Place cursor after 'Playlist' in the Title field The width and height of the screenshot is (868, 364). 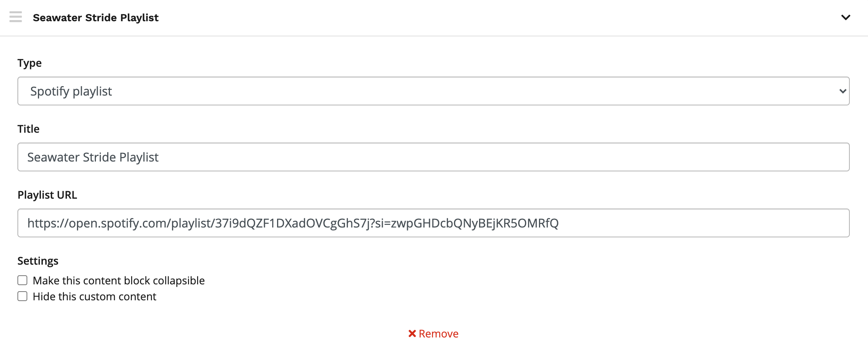point(159,157)
